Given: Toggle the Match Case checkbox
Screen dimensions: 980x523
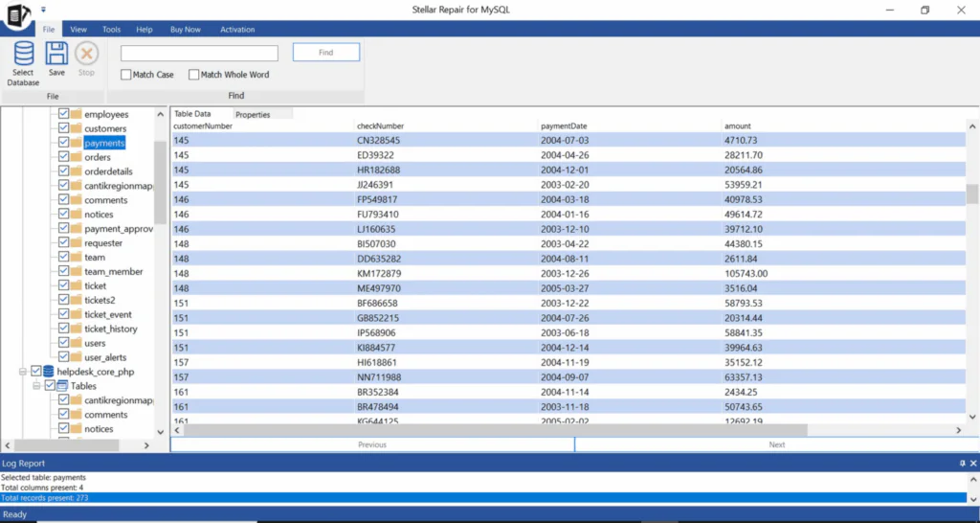Looking at the screenshot, I should pyautogui.click(x=126, y=75).
